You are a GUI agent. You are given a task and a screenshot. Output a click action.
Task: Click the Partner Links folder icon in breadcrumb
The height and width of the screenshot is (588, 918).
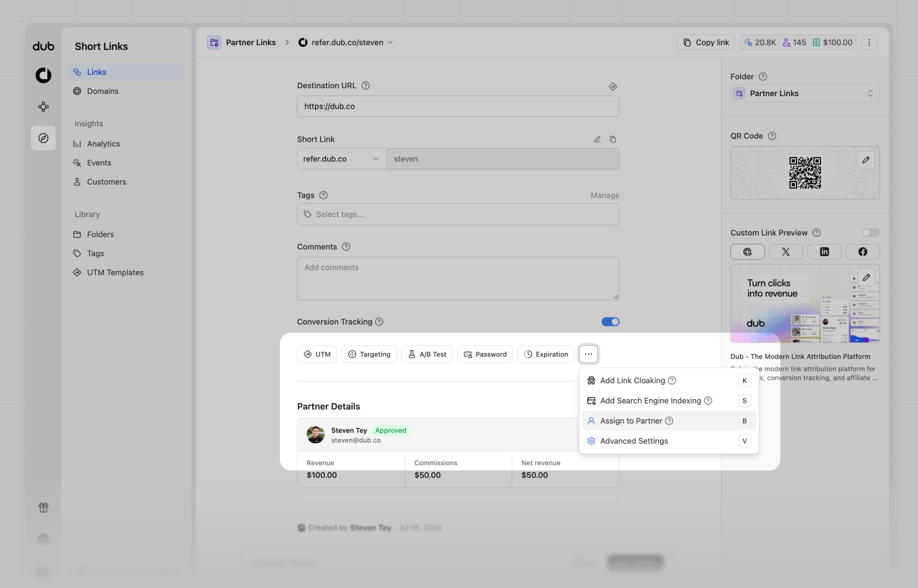pos(214,42)
